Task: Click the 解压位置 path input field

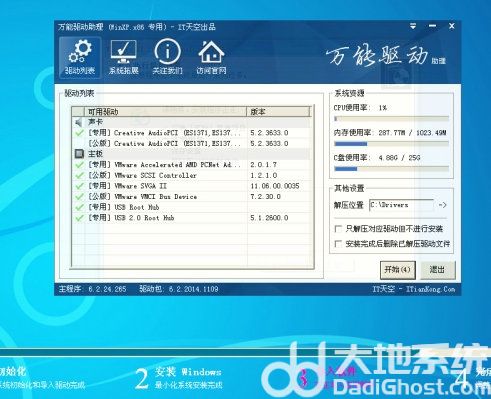Action: (401, 205)
